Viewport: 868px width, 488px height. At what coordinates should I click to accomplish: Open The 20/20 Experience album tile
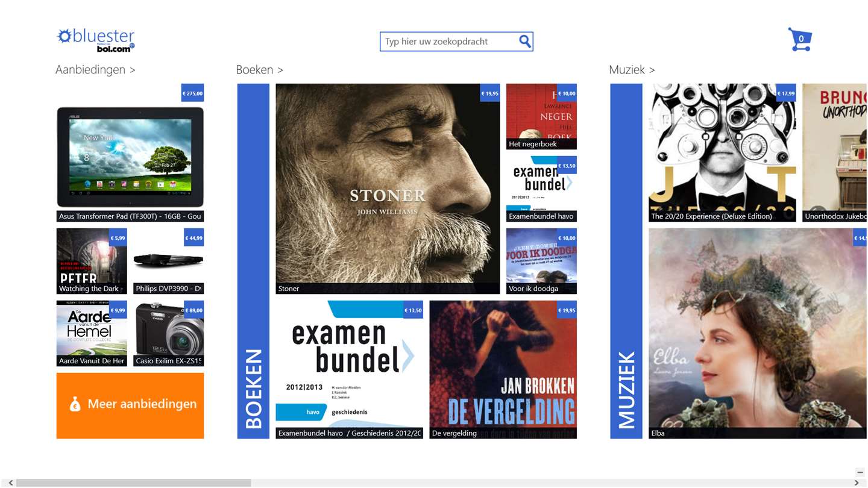click(x=722, y=152)
